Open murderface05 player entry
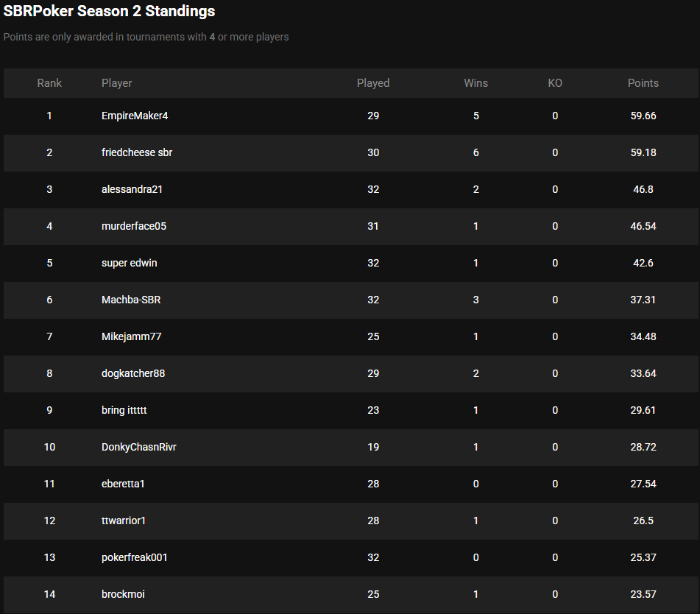 tap(134, 226)
